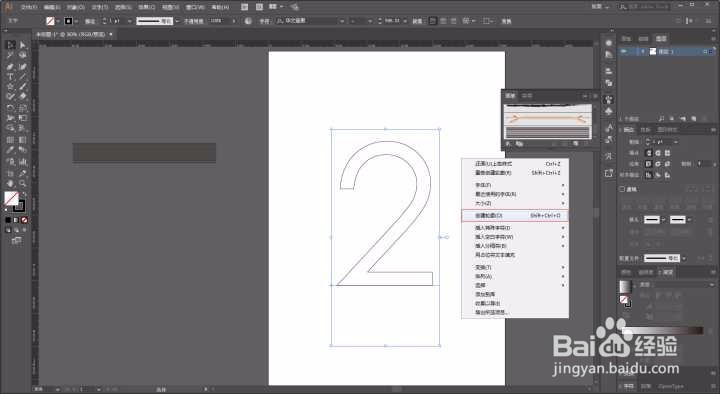Viewport: 720px width, 394px height.
Task: Select the Line Segment tool
Action: pos(22,77)
